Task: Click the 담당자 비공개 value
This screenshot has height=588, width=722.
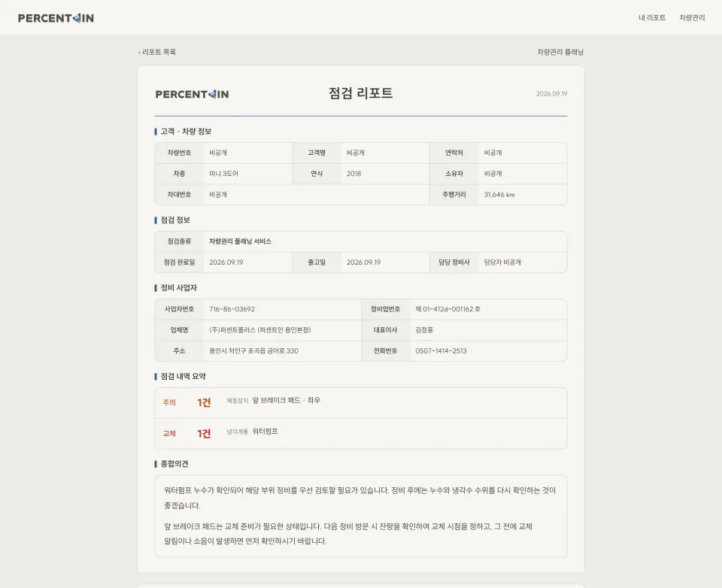Action: tap(502, 262)
